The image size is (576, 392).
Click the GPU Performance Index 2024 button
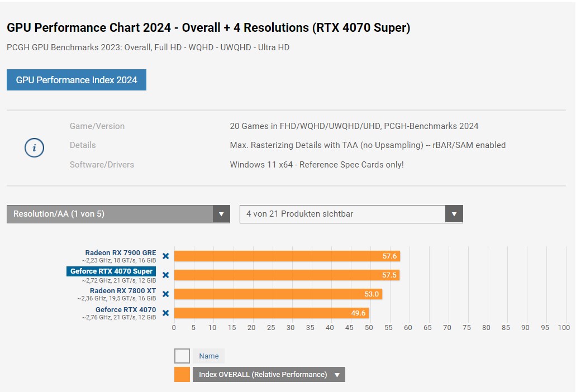pos(77,80)
